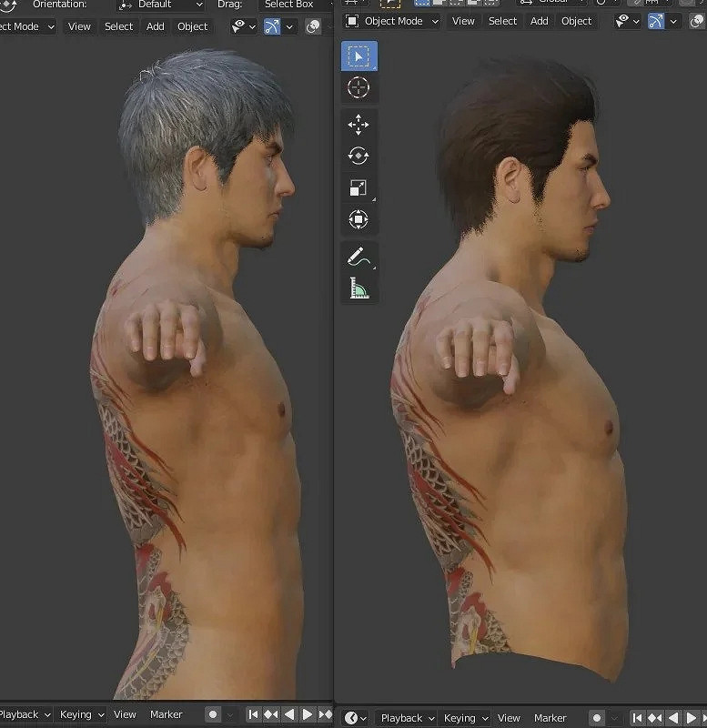Viewport: 707px width, 728px height.
Task: Toggle gizmo display in the left viewport
Action: [x=272, y=27]
